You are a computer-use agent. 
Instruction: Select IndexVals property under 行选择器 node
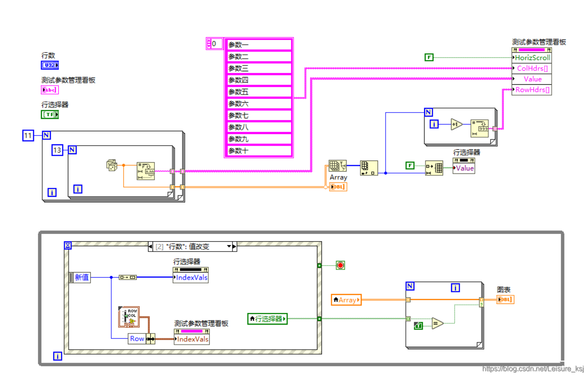coord(191,277)
